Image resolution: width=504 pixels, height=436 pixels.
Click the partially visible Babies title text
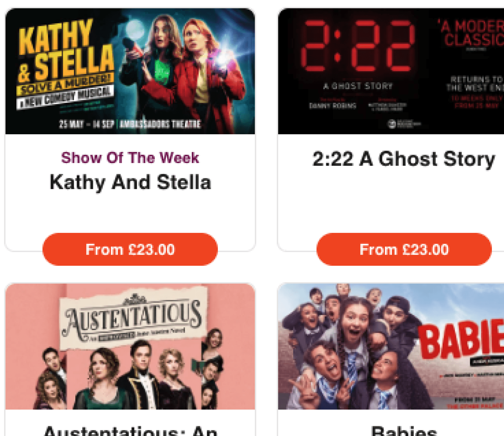(x=404, y=431)
